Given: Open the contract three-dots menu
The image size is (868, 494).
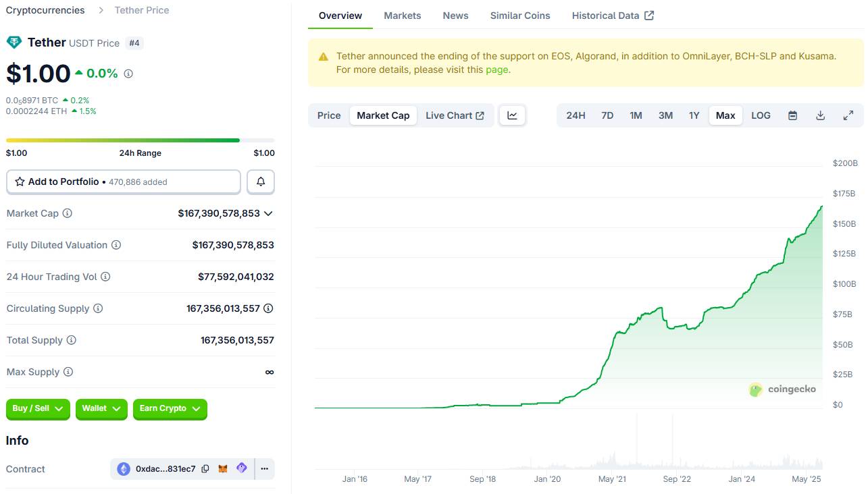Looking at the screenshot, I should tap(264, 469).
